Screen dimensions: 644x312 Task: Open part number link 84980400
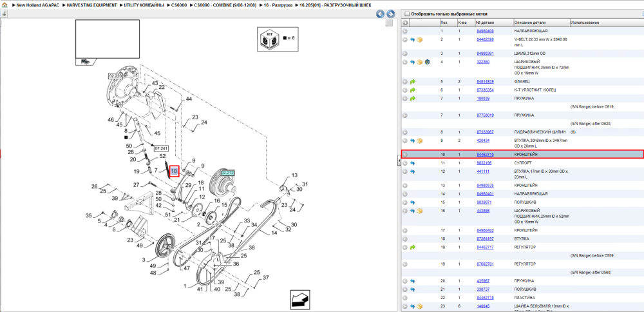pyautogui.click(x=485, y=31)
